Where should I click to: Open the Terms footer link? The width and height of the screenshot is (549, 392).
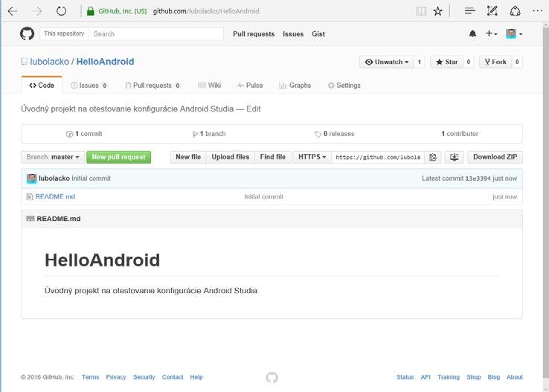[90, 377]
